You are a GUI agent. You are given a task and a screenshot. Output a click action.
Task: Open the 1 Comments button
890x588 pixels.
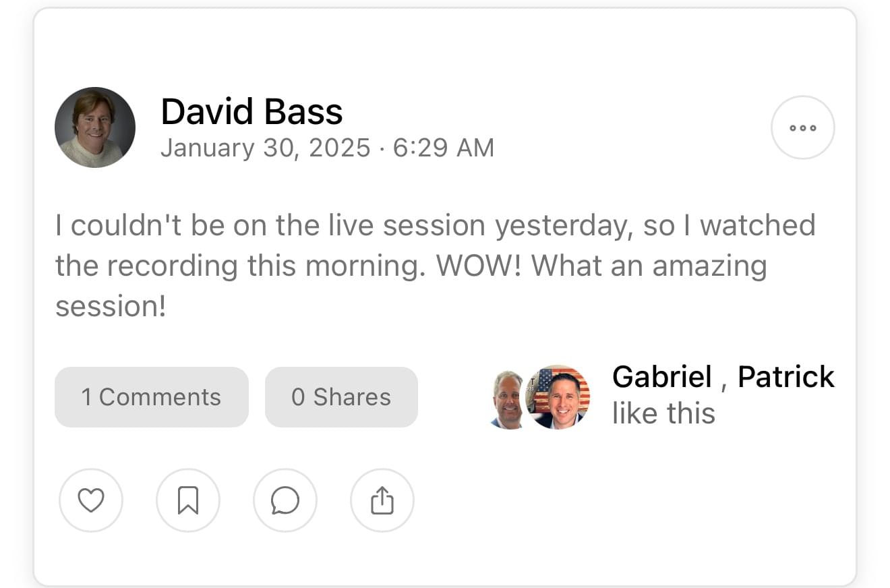tap(151, 397)
